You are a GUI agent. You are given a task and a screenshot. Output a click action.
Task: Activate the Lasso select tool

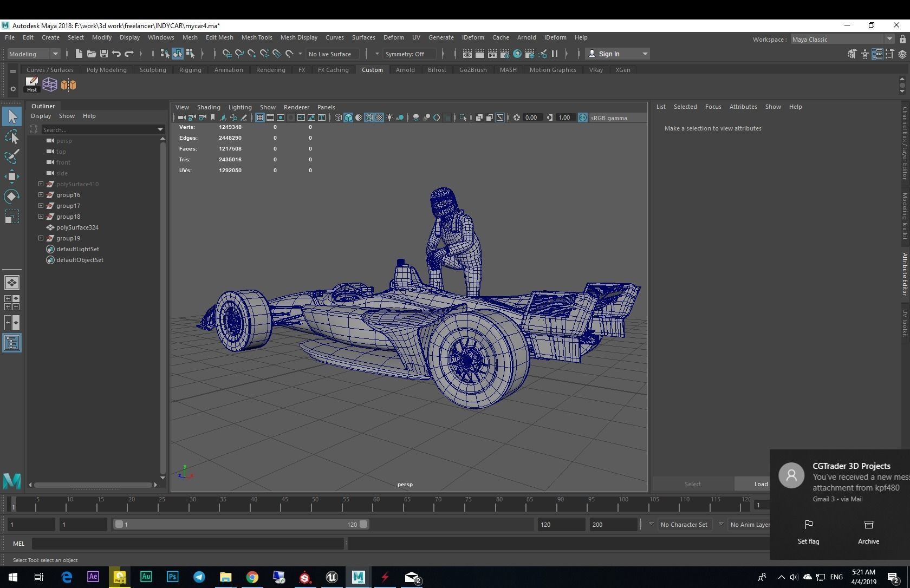(x=12, y=137)
